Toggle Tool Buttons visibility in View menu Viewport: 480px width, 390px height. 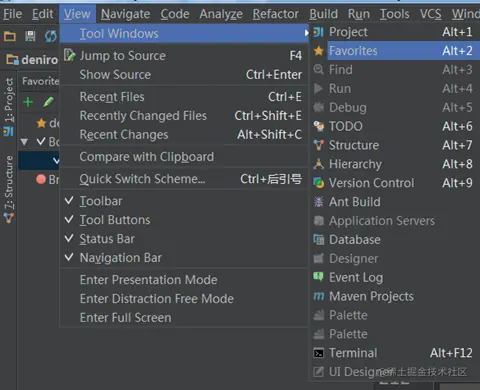pyautogui.click(x=184, y=220)
